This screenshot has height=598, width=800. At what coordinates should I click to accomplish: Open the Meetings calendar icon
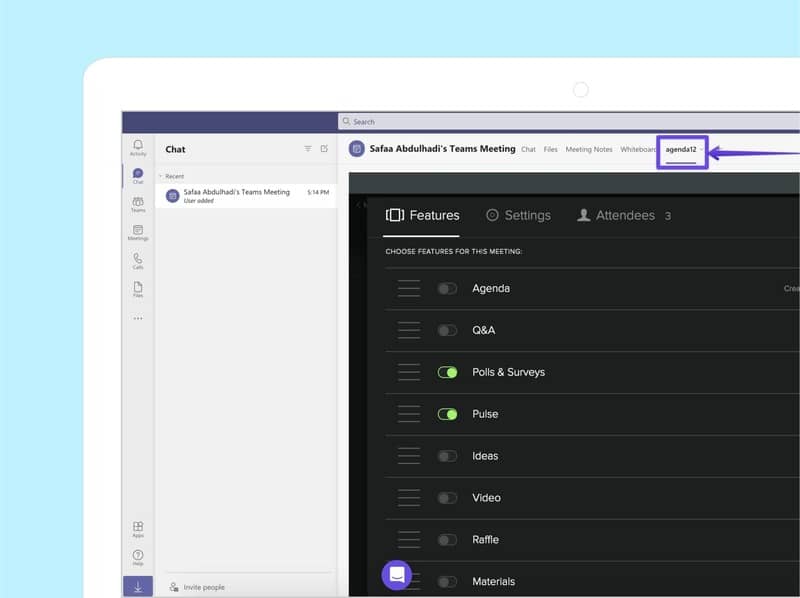(138, 232)
